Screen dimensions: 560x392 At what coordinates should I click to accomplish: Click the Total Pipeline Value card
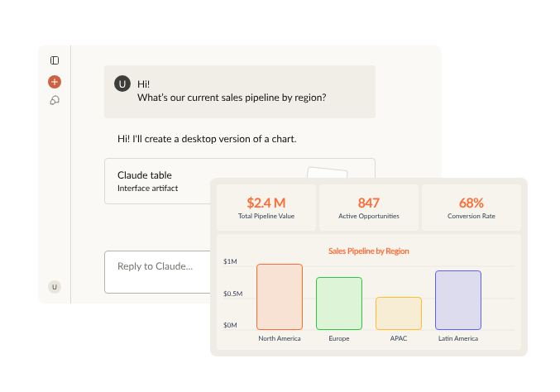[266, 208]
